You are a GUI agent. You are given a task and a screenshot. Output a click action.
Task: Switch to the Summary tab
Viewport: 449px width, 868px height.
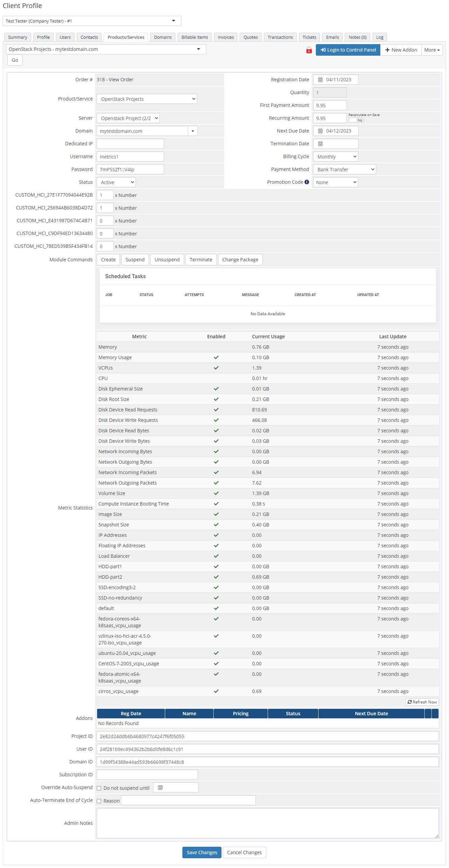point(18,37)
